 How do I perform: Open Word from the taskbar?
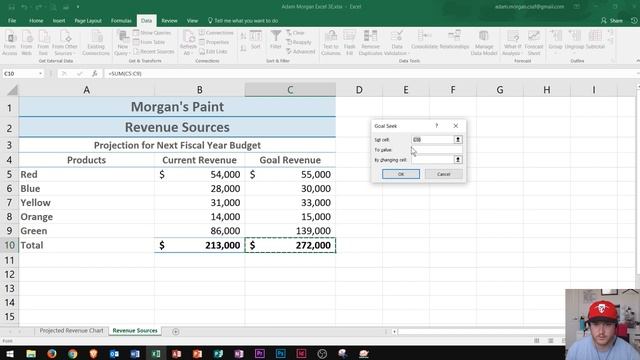135,353
